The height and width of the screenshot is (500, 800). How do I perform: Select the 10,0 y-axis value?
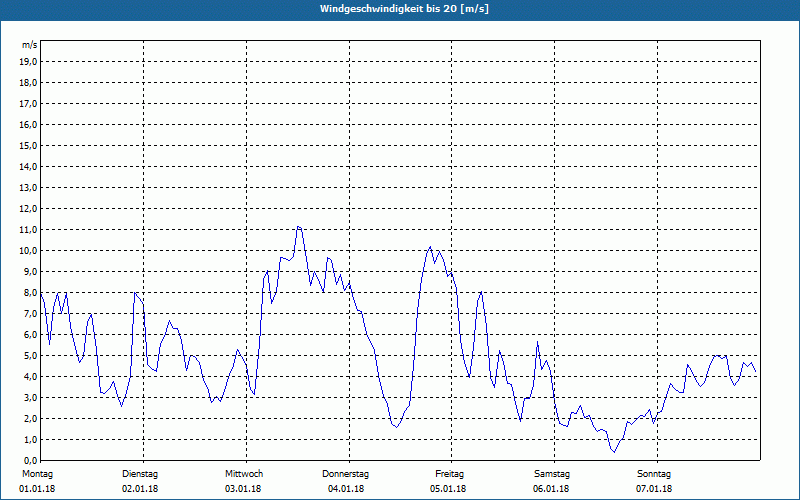click(29, 251)
